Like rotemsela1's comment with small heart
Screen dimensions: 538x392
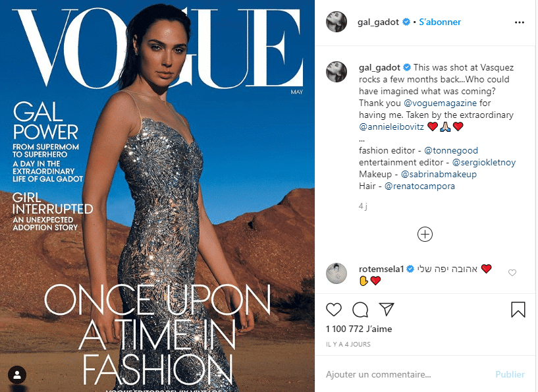tap(512, 273)
